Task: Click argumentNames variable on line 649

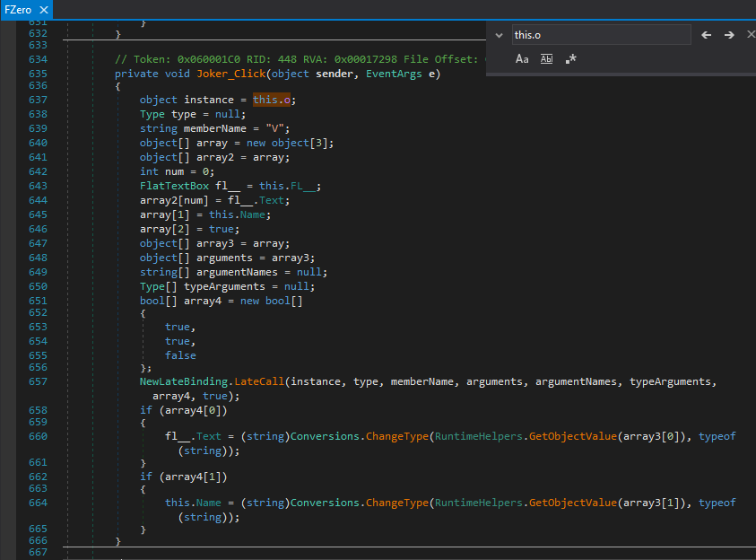Action: [237, 273]
